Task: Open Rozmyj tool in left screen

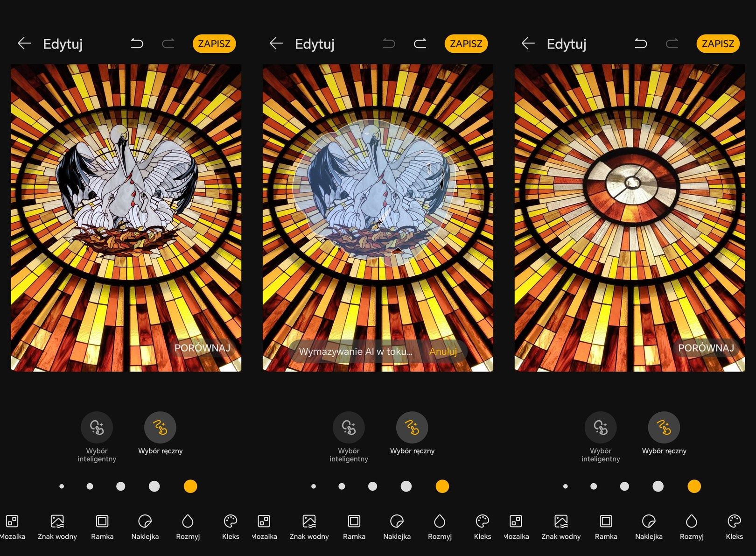Action: 188,527
